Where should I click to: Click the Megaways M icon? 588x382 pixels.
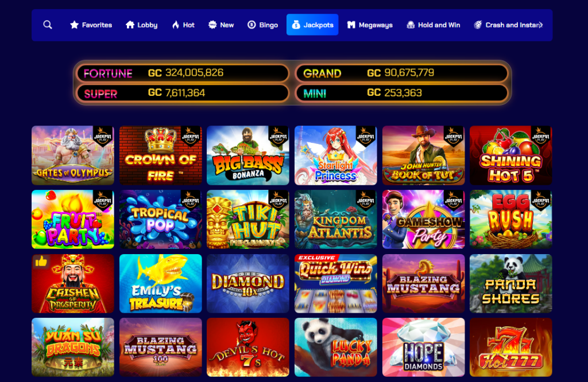coord(351,25)
